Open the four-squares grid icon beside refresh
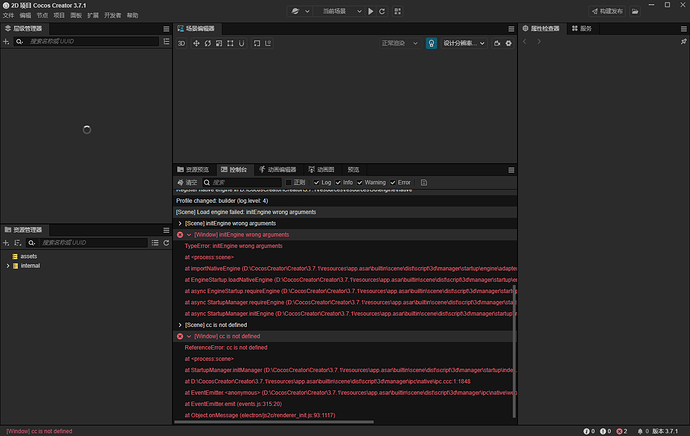690x436 pixels. coord(397,11)
